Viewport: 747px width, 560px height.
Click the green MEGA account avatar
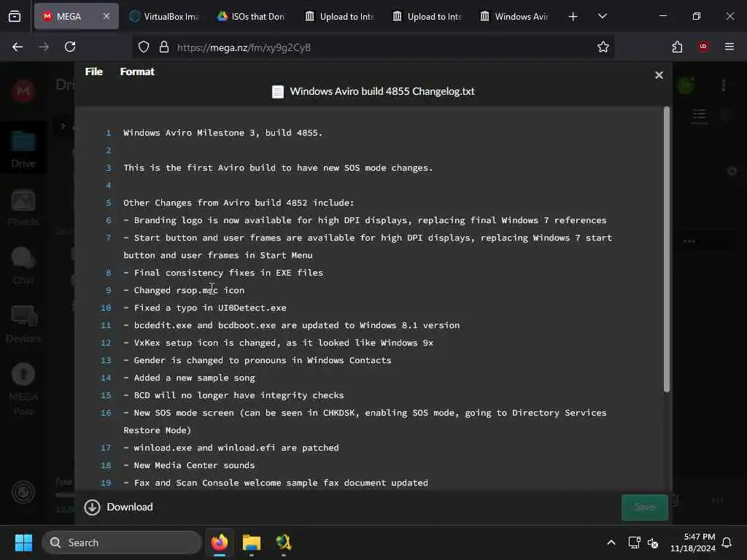[x=686, y=86]
